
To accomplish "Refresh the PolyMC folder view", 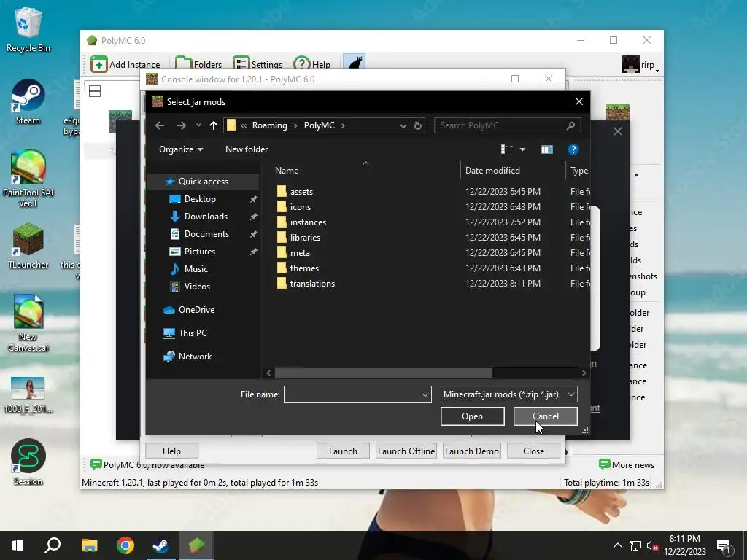I will point(418,125).
